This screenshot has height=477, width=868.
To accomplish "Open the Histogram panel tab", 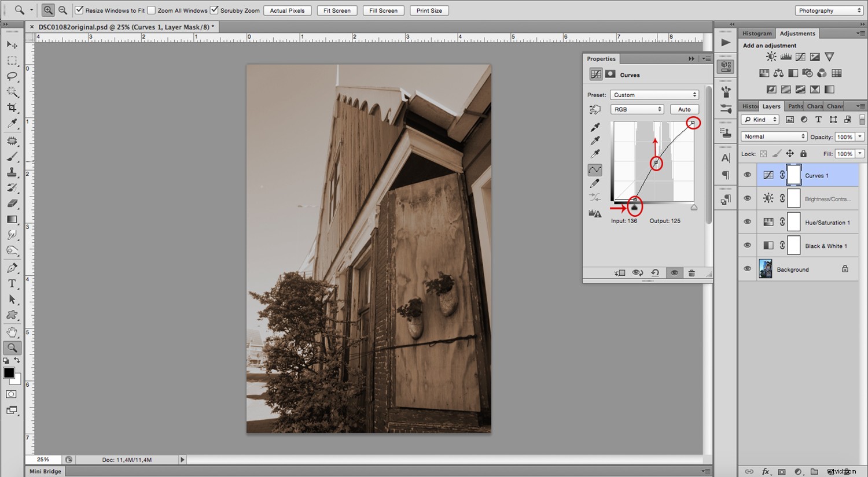I will [x=757, y=33].
